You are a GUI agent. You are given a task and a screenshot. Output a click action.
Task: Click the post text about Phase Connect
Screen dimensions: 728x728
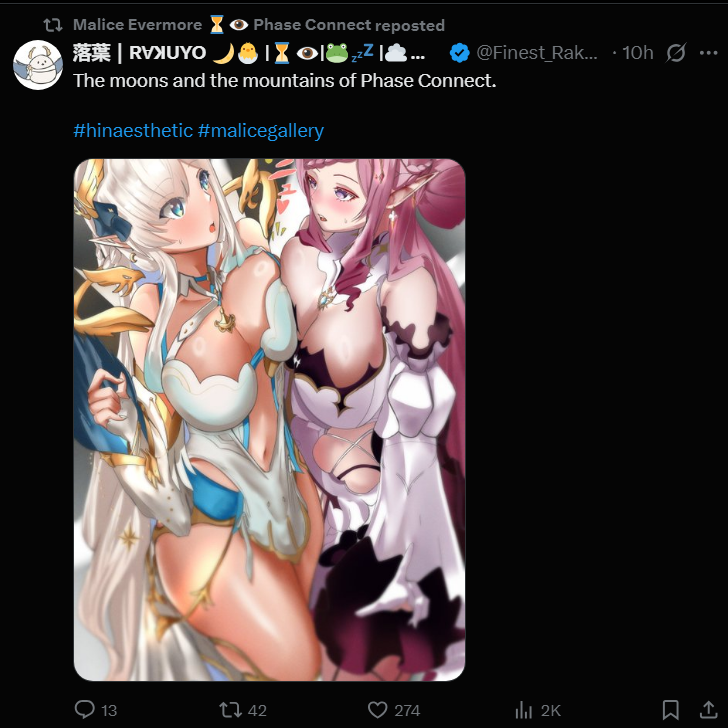[285, 81]
